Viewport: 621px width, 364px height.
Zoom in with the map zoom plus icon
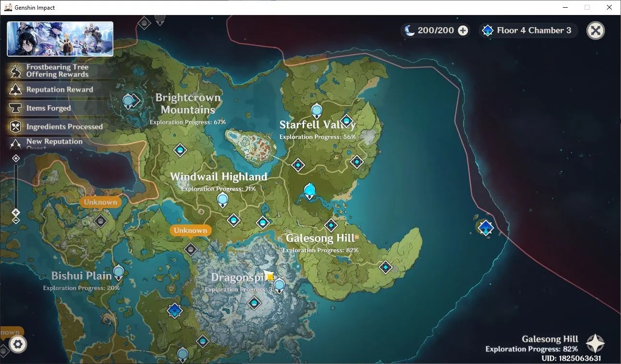click(x=16, y=158)
